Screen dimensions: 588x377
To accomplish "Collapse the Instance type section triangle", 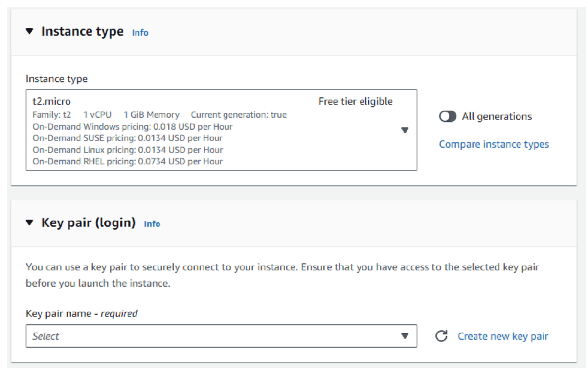I will tap(30, 32).
